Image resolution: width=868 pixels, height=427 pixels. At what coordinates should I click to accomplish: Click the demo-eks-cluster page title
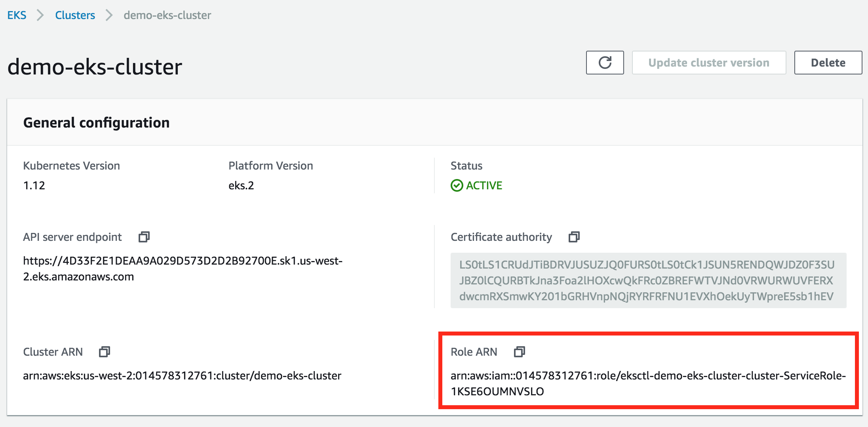pos(95,67)
